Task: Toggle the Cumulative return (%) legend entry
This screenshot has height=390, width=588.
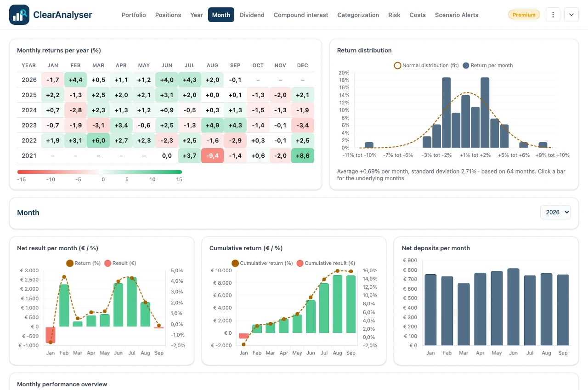Action: click(262, 263)
